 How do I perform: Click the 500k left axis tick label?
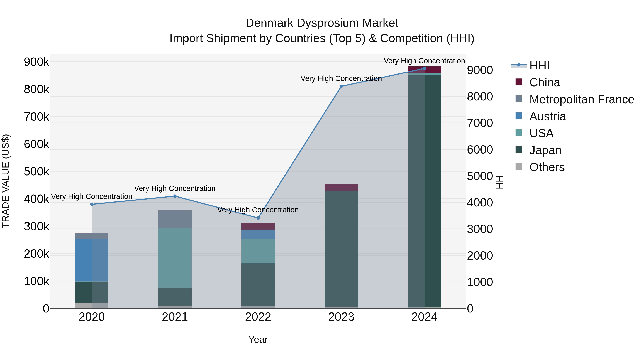[36, 171]
